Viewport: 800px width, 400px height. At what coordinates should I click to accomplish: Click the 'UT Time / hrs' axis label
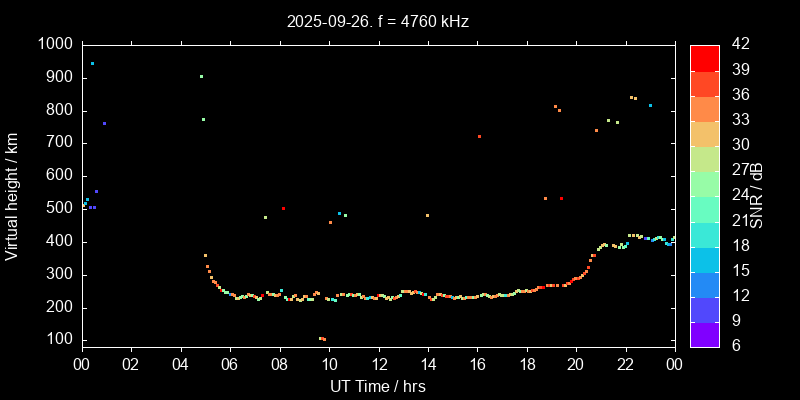coord(377,386)
